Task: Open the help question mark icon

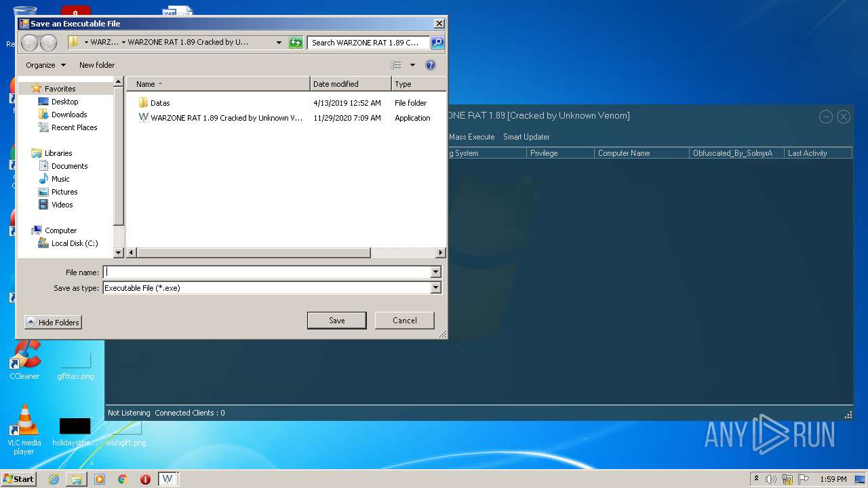Action: click(430, 65)
